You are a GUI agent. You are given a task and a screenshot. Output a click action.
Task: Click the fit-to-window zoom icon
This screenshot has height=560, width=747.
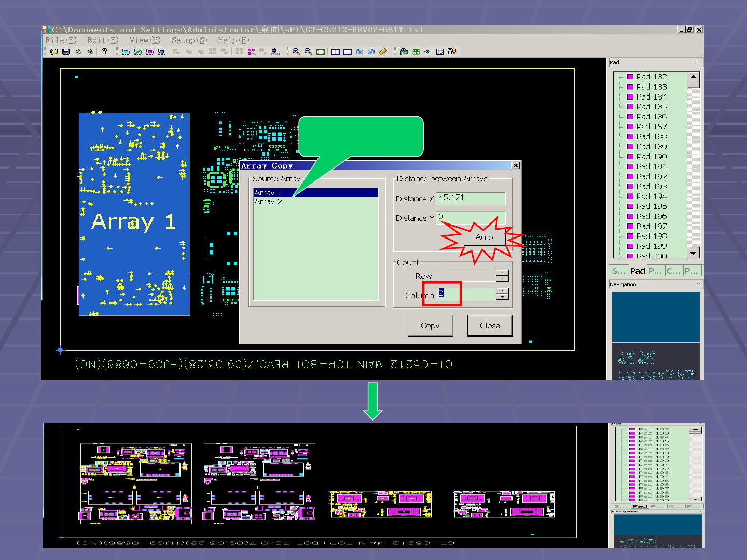point(321,52)
